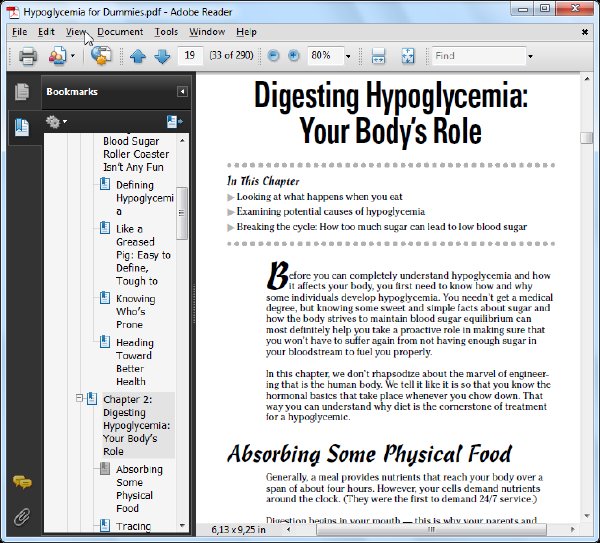Close the document with the menu bar X
The image size is (600, 543).
585,32
